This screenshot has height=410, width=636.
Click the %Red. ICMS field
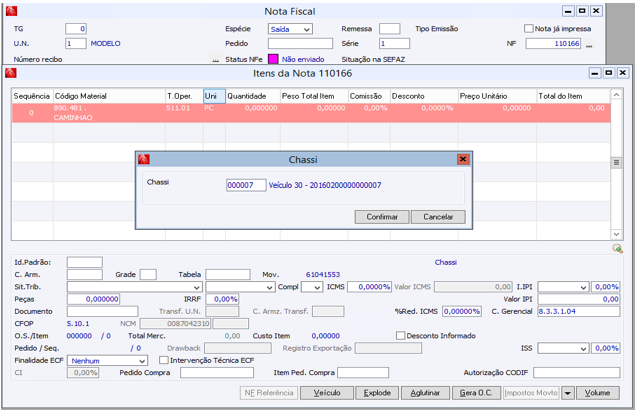462,311
